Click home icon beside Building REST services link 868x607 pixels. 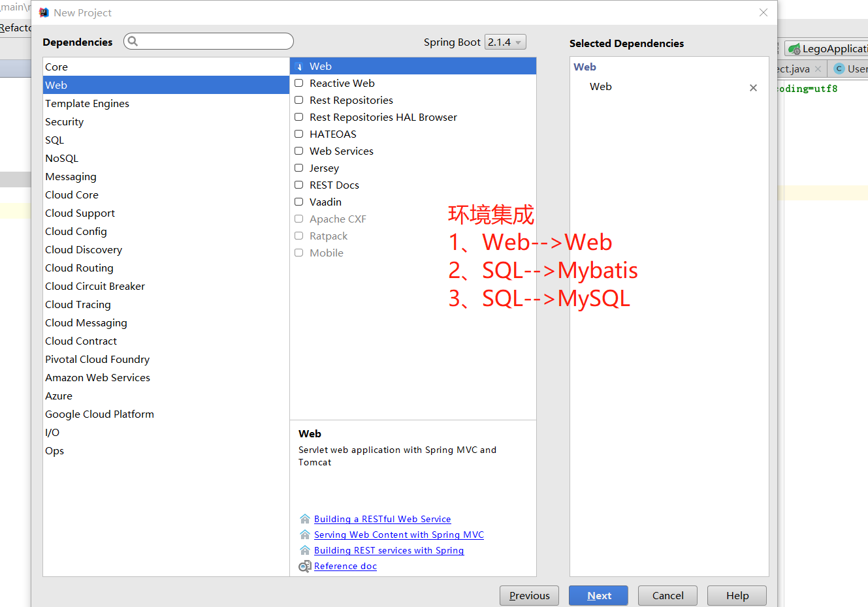305,550
